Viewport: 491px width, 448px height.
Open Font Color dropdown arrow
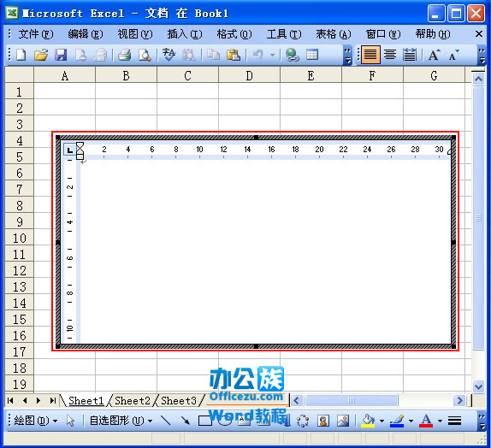pyautogui.click(x=440, y=421)
